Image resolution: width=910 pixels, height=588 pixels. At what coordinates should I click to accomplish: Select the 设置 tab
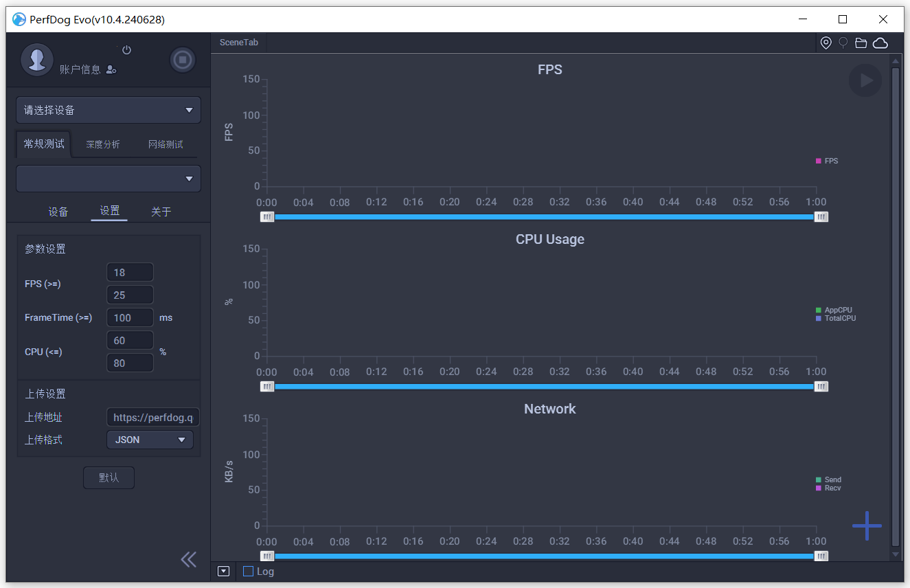pyautogui.click(x=109, y=211)
